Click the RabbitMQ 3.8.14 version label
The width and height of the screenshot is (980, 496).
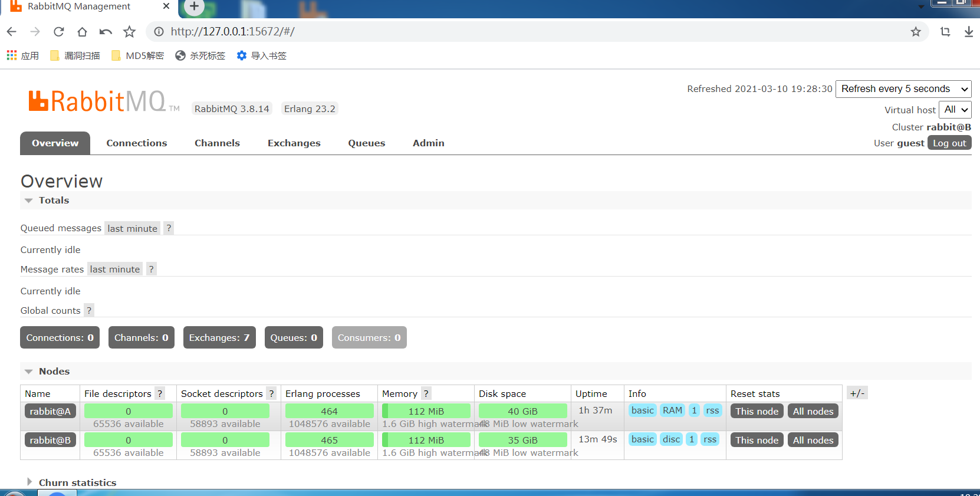pyautogui.click(x=232, y=109)
